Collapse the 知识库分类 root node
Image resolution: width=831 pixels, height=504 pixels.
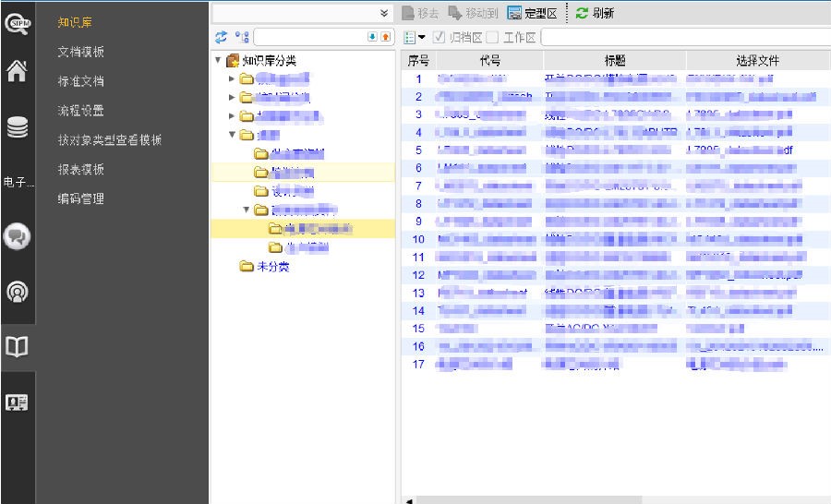pos(218,61)
